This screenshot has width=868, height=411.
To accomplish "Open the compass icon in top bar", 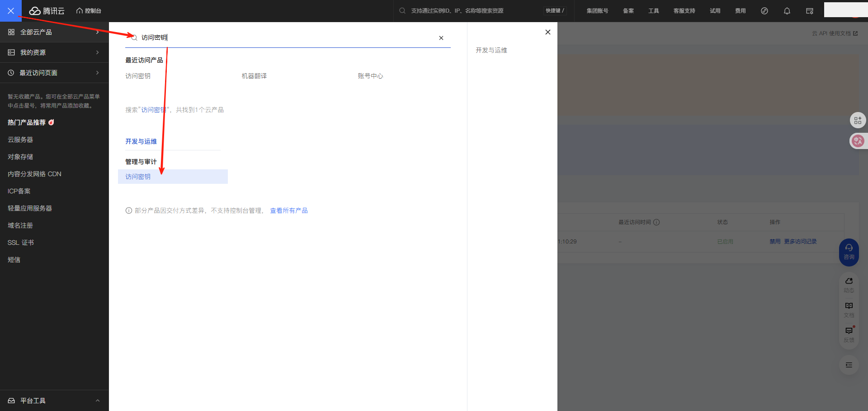I will pyautogui.click(x=764, y=11).
